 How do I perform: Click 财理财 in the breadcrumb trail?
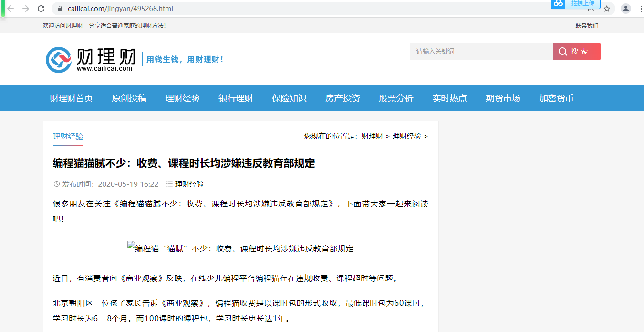[372, 136]
